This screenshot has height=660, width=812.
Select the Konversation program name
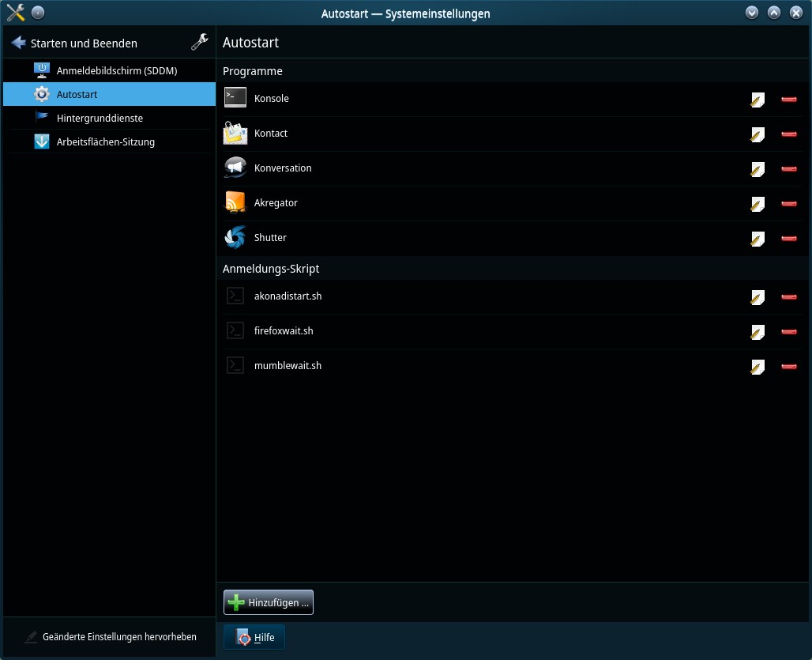(x=283, y=168)
